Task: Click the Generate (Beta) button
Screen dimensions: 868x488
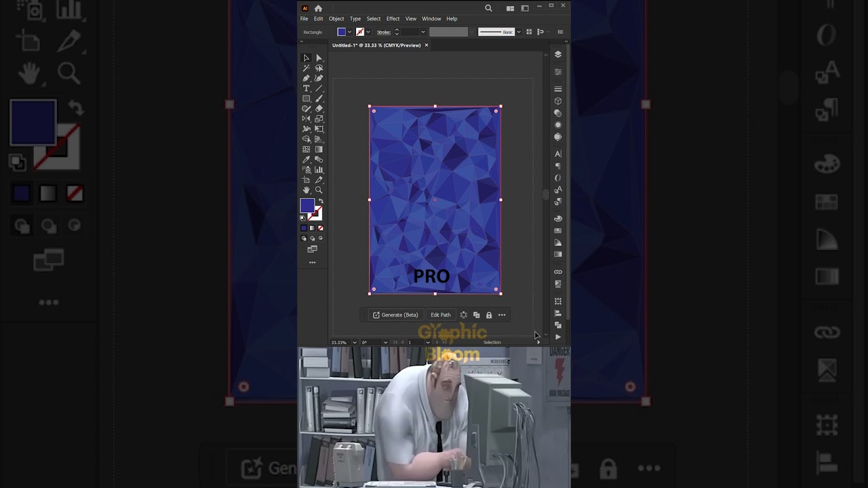Action: [x=395, y=315]
